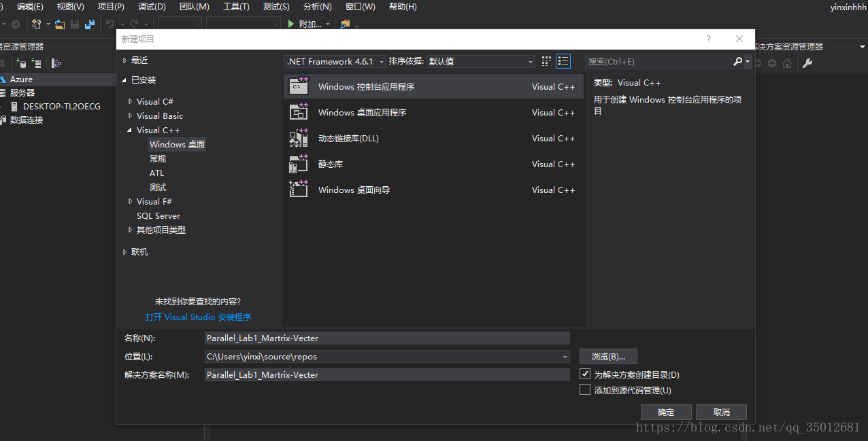Select the SQL Server tree item
Image resolution: width=868 pixels, height=441 pixels.
click(x=158, y=215)
